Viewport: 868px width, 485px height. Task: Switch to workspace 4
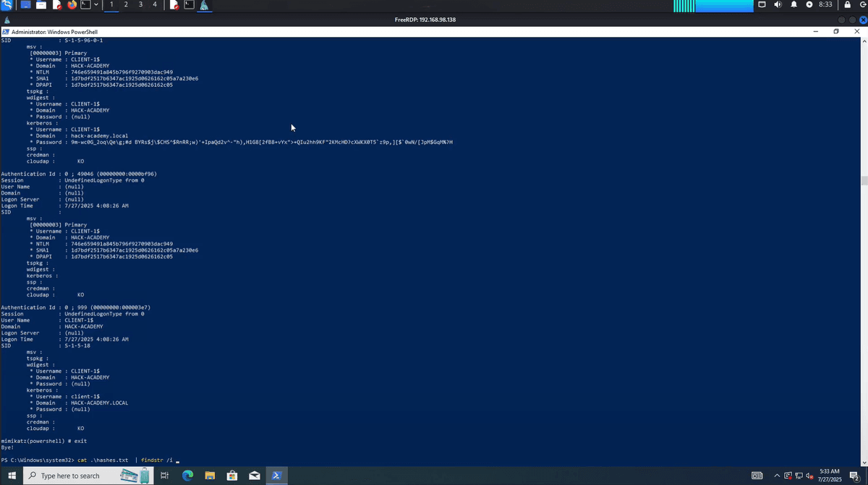[x=155, y=5]
